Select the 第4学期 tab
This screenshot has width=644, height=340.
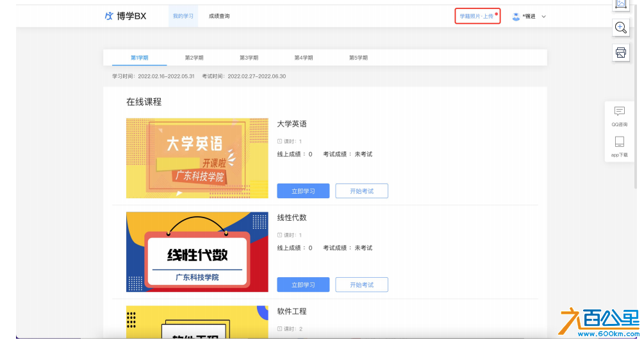pos(304,58)
